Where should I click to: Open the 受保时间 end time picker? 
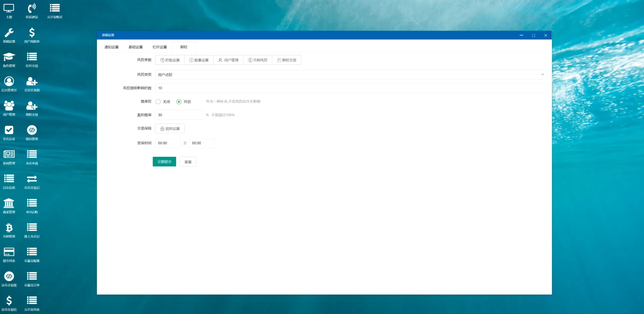click(202, 143)
